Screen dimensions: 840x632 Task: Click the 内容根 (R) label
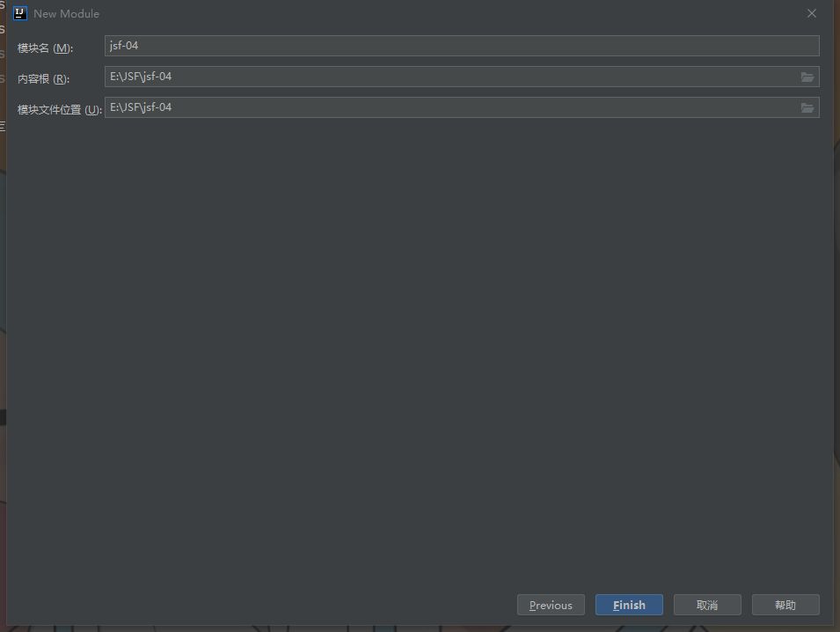[43, 79]
